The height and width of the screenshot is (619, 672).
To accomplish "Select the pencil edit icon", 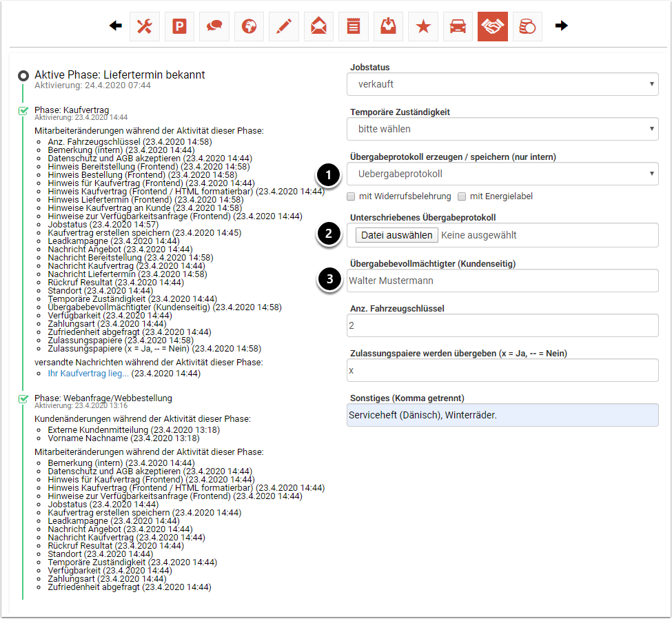I will (x=283, y=26).
